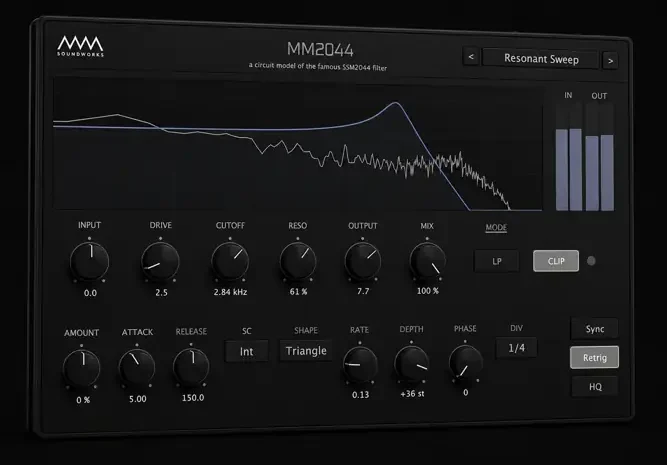Click the resonance peak on filter curve

click(x=396, y=103)
